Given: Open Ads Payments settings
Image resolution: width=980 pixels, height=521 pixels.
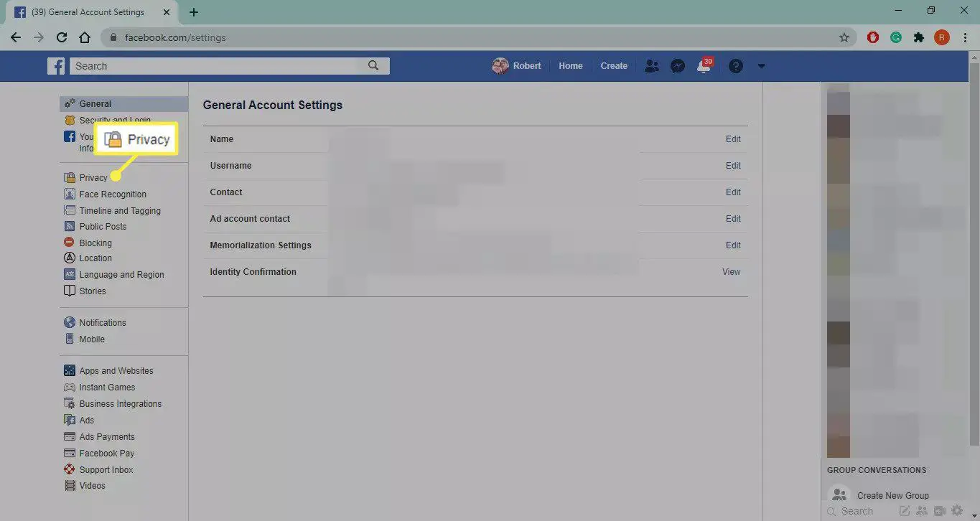Looking at the screenshot, I should click(107, 437).
